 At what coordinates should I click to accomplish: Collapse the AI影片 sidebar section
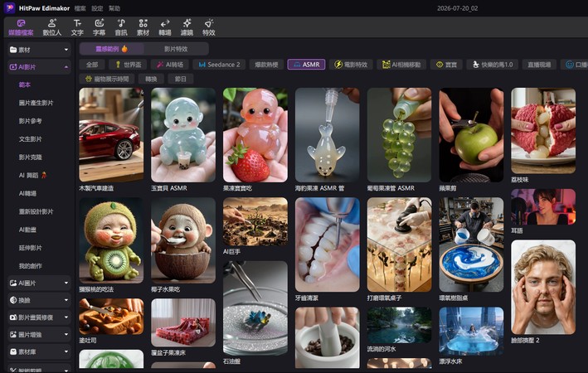[39, 67]
